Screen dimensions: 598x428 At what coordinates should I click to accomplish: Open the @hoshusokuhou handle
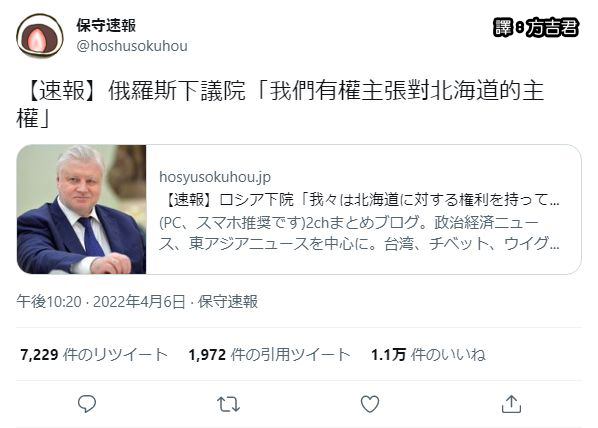point(132,46)
